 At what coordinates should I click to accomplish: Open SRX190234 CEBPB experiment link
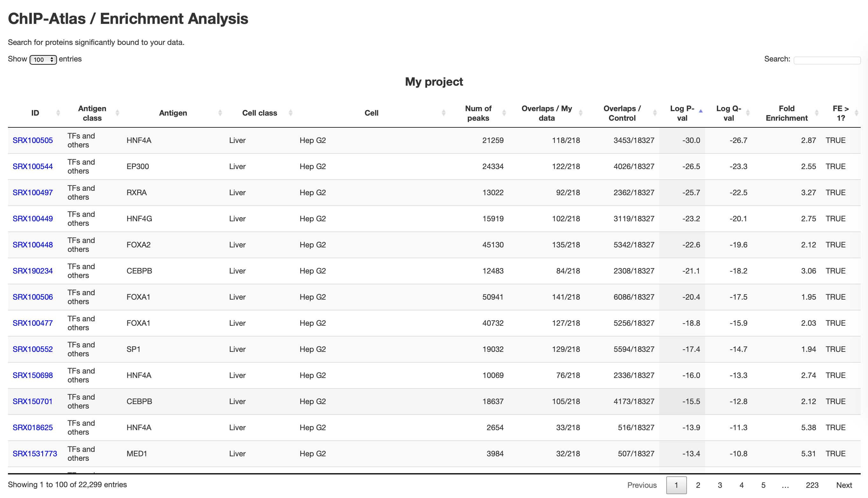(x=33, y=271)
